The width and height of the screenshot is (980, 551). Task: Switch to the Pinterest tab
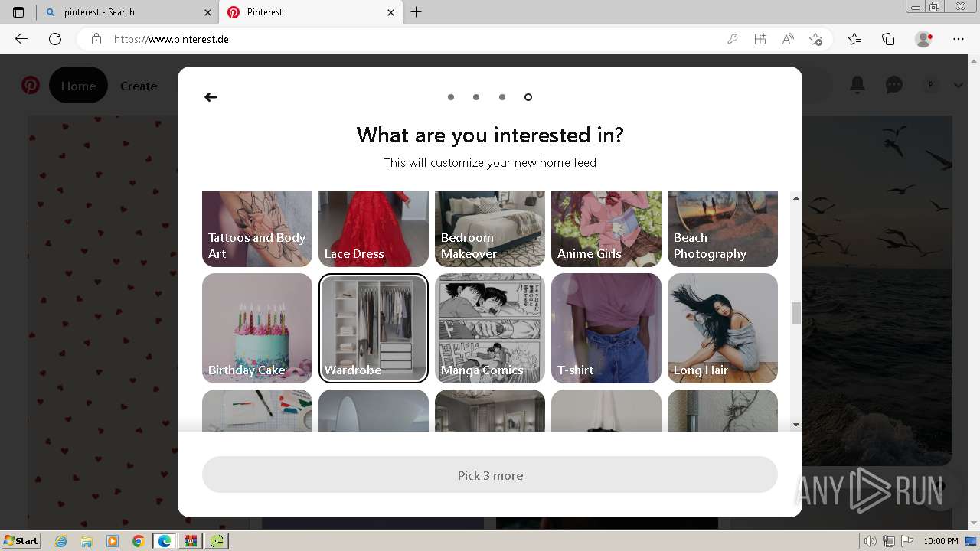(x=311, y=12)
